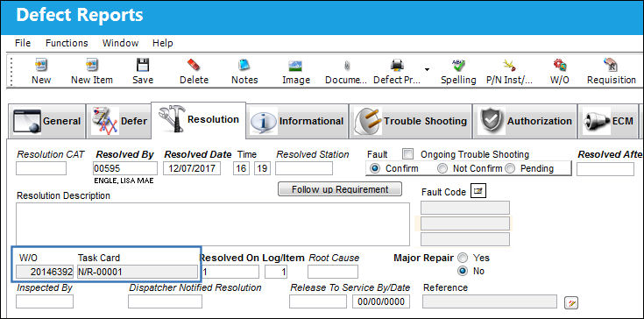Image resolution: width=644 pixels, height=319 pixels.
Task: Click the Image toolbar icon
Action: point(296,65)
